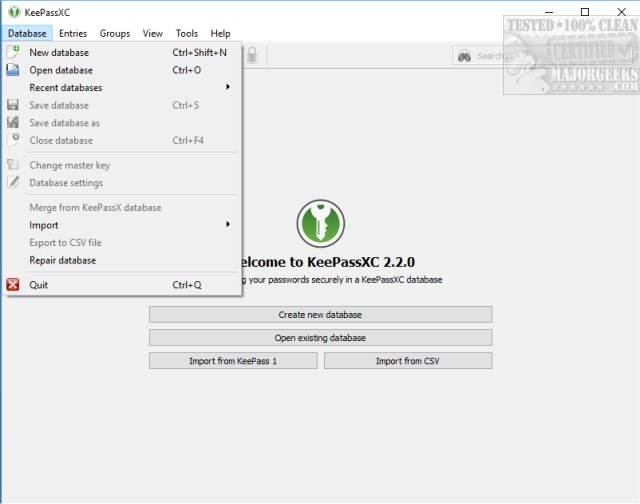Choose New database from the menu
Screen dimensions: 640x504
(122, 52)
